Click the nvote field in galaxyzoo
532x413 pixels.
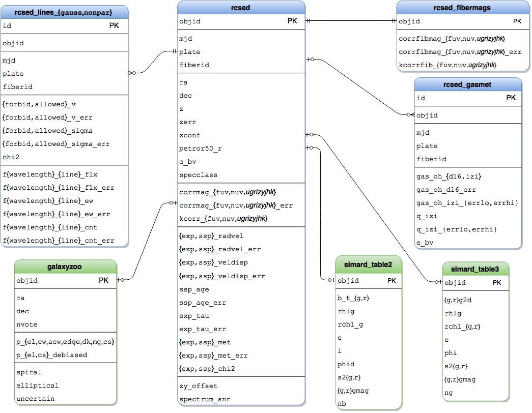tap(27, 324)
